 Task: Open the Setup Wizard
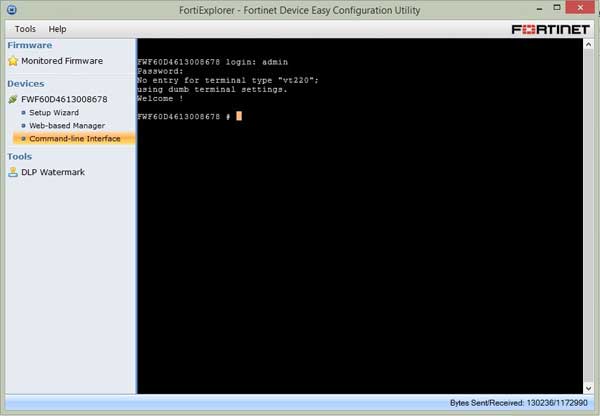pos(54,113)
